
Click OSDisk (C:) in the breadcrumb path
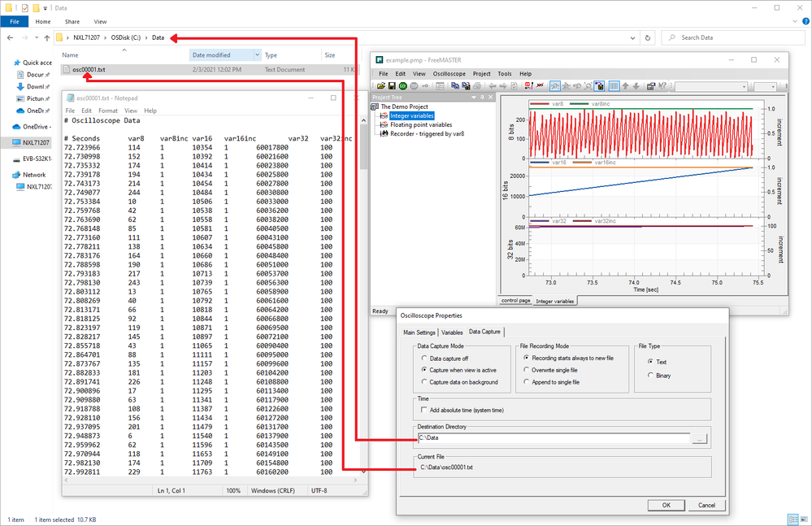[x=125, y=37]
